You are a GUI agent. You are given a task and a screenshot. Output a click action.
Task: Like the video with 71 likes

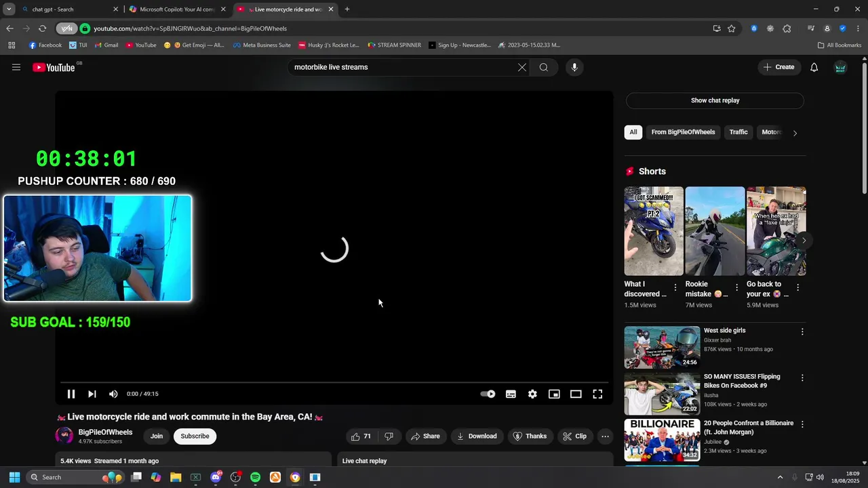coord(361,436)
